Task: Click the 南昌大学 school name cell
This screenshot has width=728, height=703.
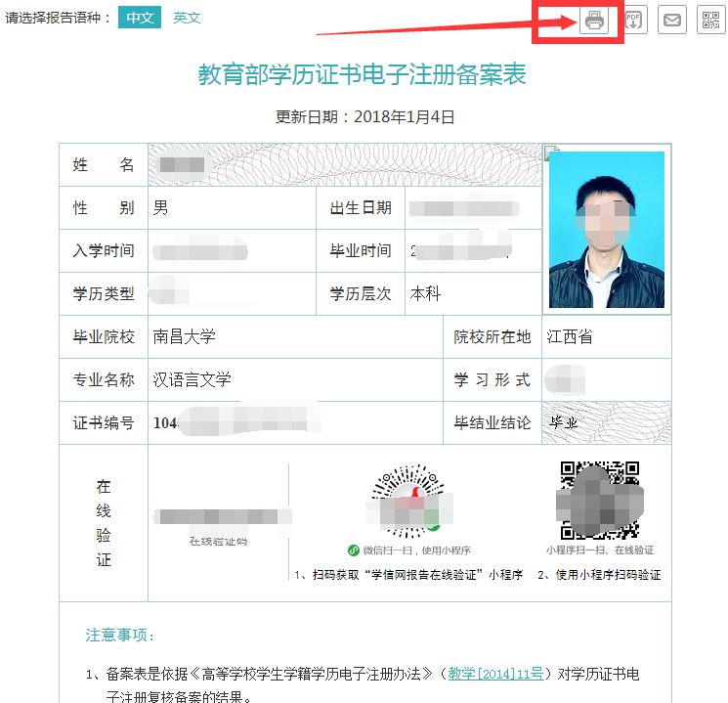Action: [185, 336]
